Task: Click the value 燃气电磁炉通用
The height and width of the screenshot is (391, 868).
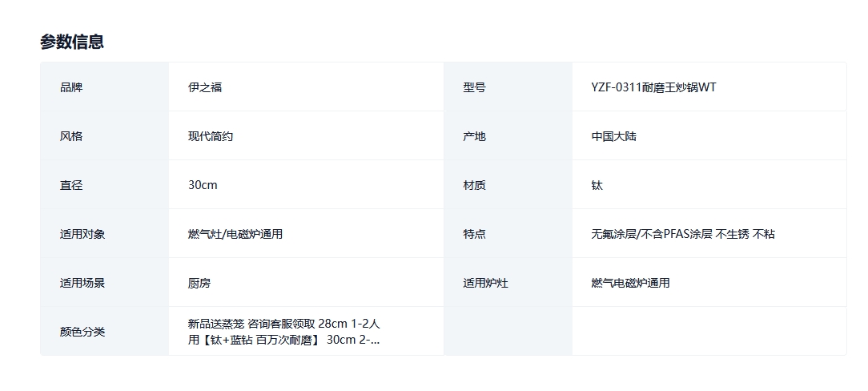Action: 630,283
